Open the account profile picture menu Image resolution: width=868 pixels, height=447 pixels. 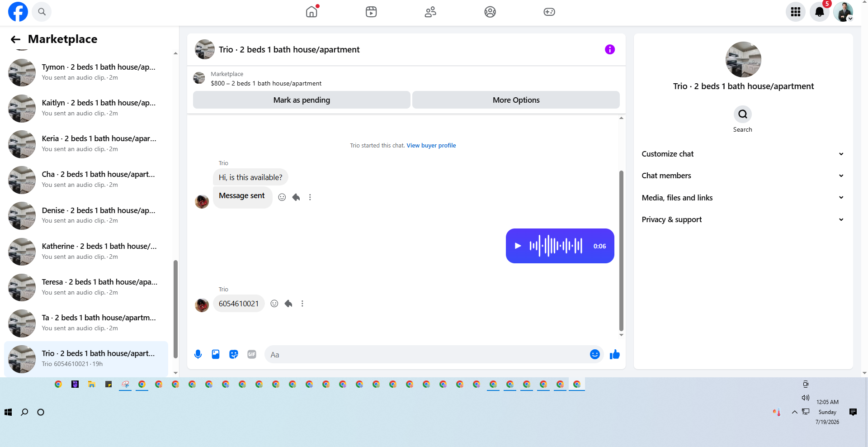pos(843,12)
